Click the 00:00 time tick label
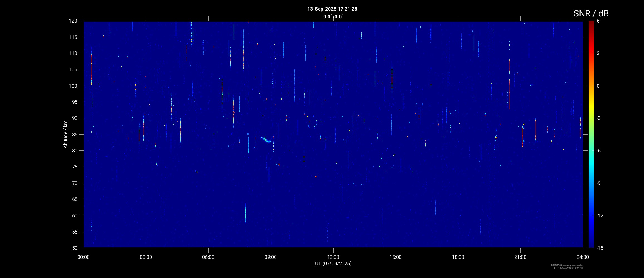Screen dimensions: 644x278 point(84,257)
